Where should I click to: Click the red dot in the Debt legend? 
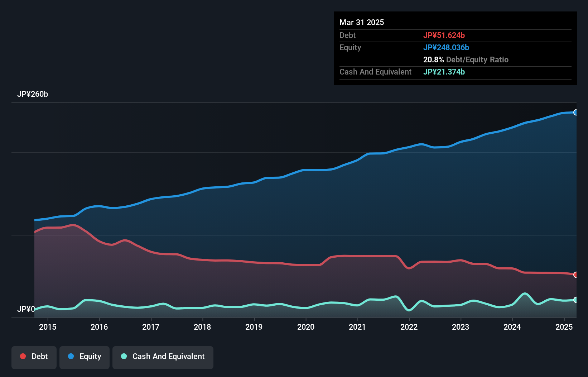pyautogui.click(x=23, y=356)
